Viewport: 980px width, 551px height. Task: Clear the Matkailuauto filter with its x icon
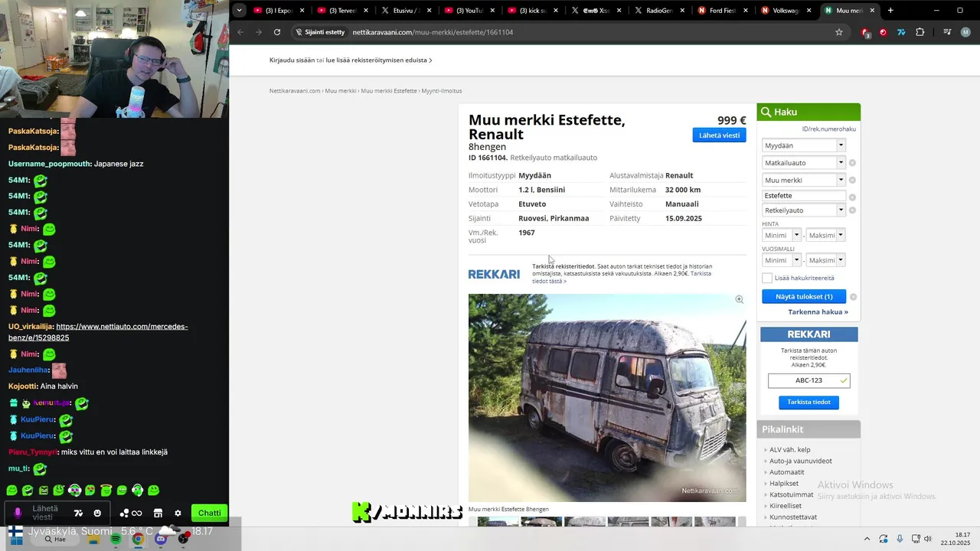point(852,163)
